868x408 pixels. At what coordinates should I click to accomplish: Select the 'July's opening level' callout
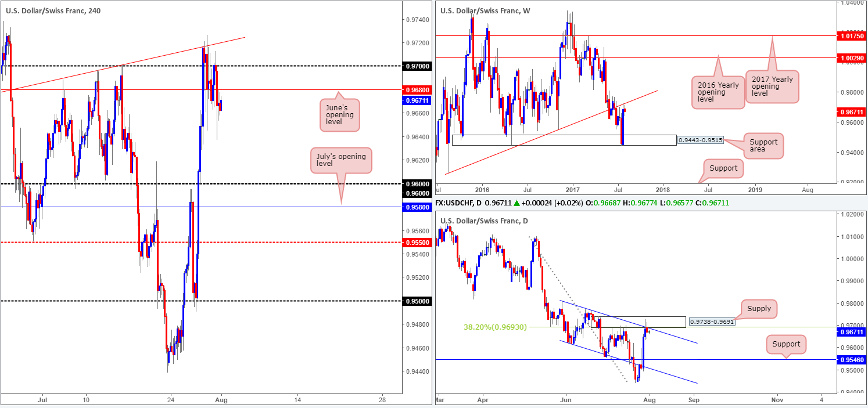(342, 160)
